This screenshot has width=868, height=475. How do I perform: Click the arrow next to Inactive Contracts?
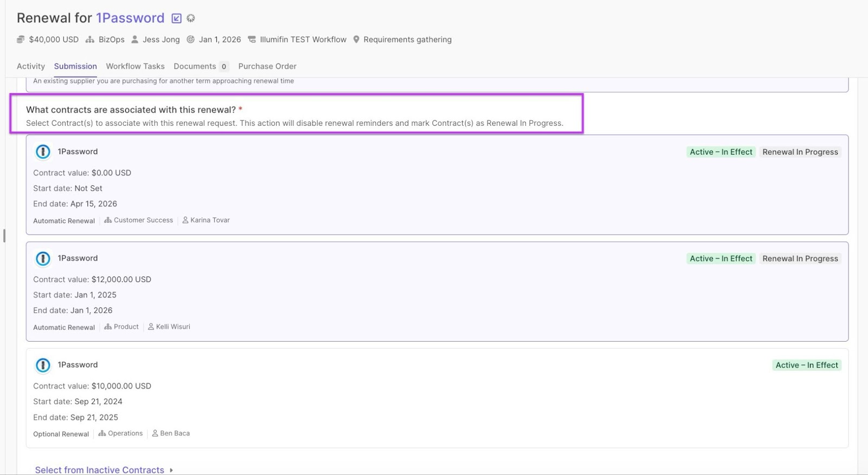click(x=171, y=470)
